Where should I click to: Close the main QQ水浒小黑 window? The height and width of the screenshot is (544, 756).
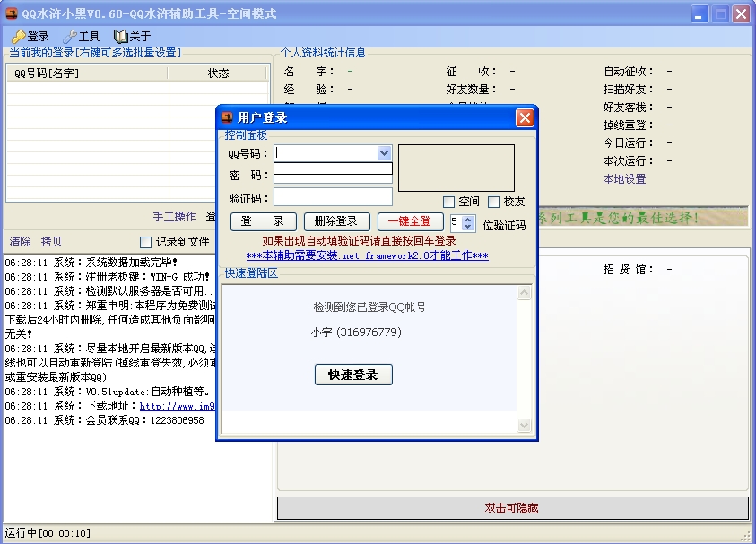741,13
